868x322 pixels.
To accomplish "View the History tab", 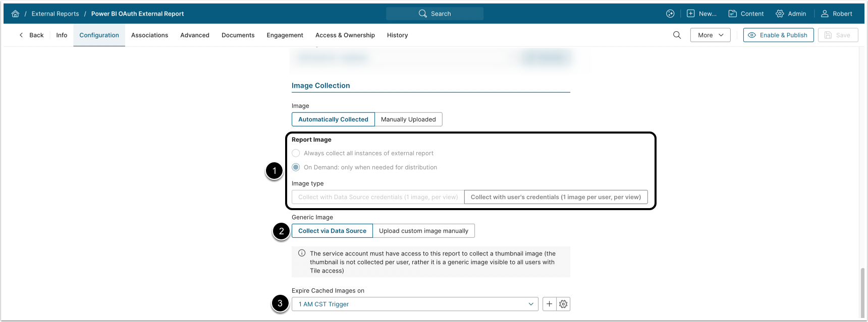I will coord(397,35).
